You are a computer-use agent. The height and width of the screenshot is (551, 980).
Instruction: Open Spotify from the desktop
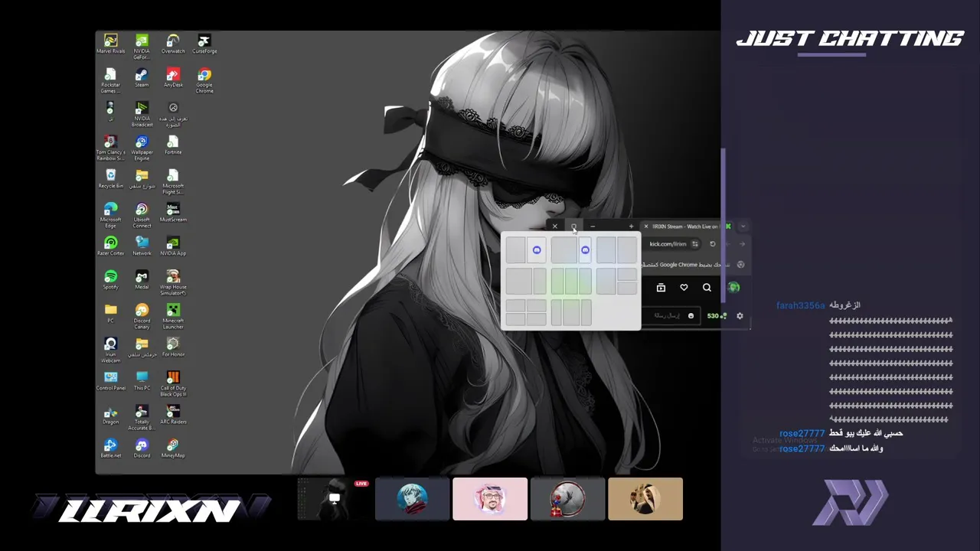(110, 280)
